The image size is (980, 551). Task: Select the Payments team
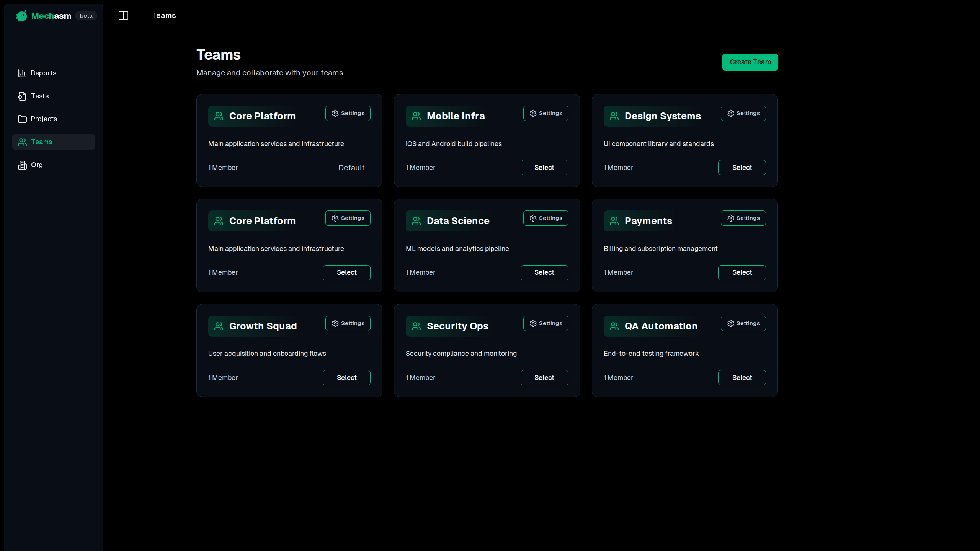pos(742,272)
